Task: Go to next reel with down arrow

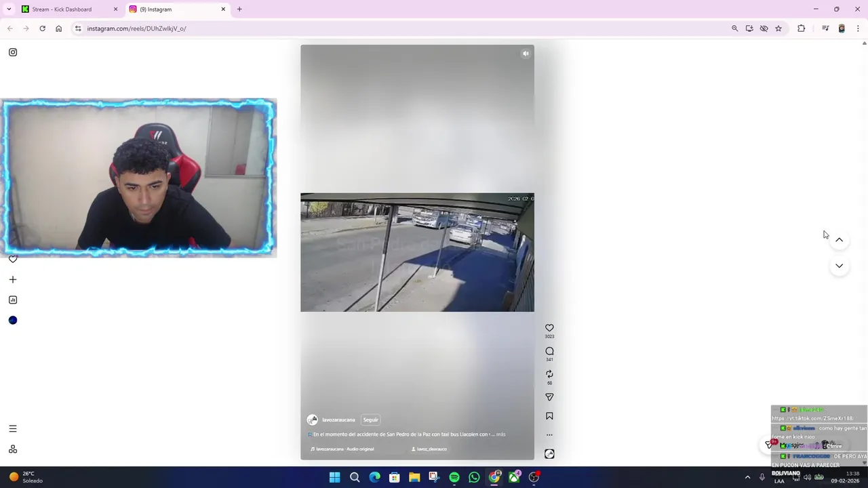Action: click(839, 266)
